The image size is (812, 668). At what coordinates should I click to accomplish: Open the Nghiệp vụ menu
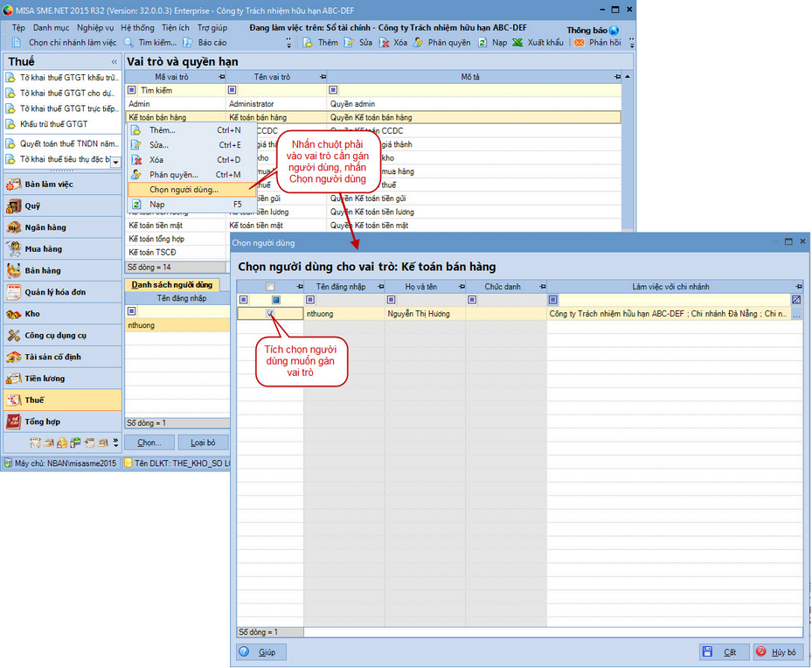click(95, 27)
